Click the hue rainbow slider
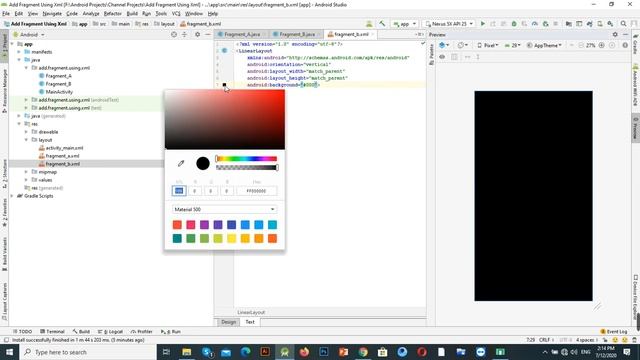This screenshot has width=640, height=360. click(247, 159)
